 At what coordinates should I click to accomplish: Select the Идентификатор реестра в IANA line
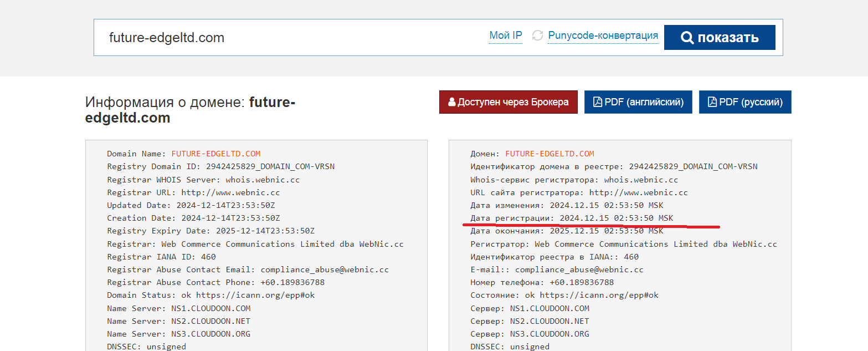pos(554,257)
